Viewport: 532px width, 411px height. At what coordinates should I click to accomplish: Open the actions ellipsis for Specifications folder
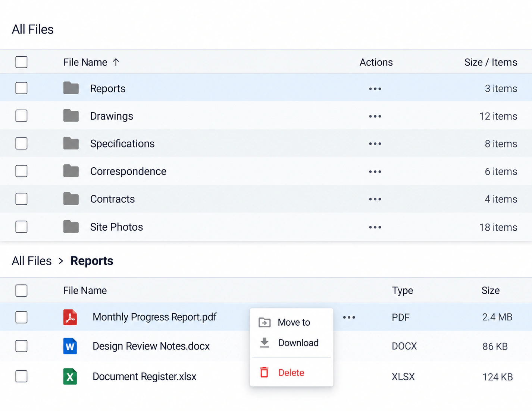pos(375,144)
